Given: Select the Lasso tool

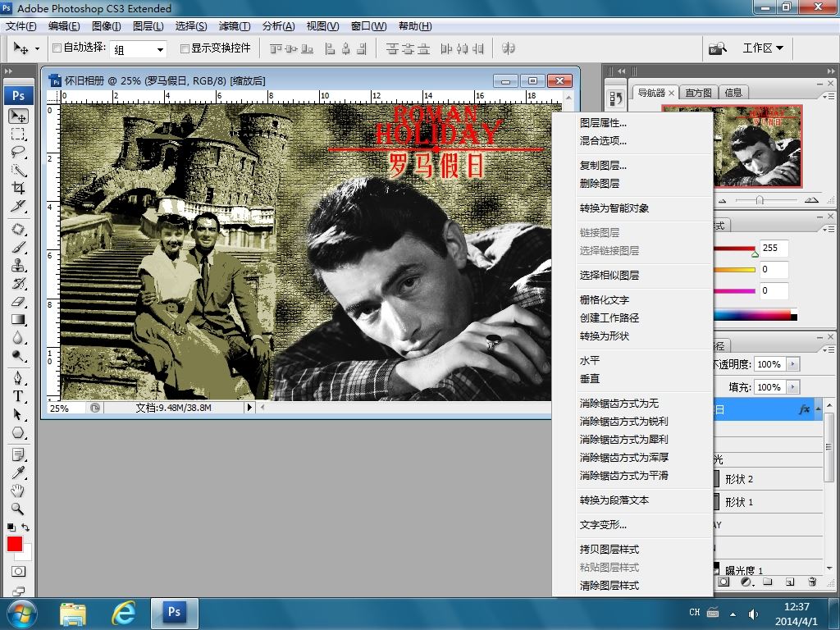Looking at the screenshot, I should pos(18,152).
